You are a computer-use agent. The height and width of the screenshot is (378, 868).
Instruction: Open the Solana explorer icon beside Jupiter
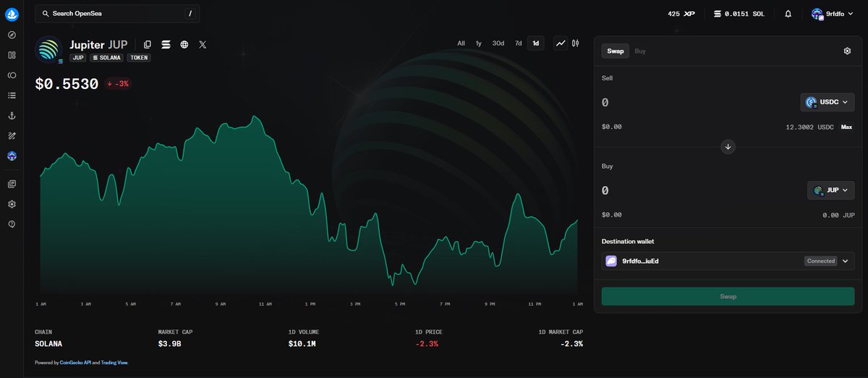tap(166, 45)
